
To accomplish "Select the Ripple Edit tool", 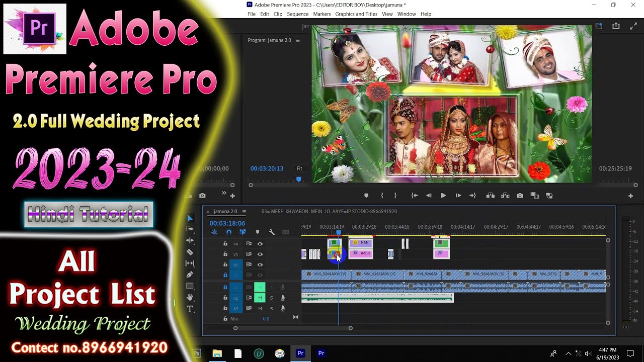I will [x=190, y=241].
